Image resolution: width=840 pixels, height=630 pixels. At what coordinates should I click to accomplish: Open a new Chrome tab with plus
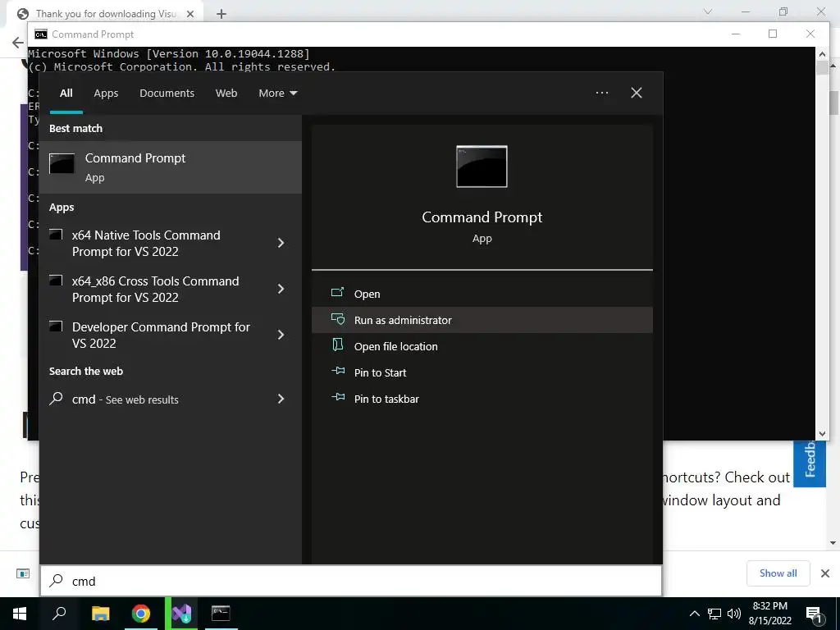pos(221,14)
